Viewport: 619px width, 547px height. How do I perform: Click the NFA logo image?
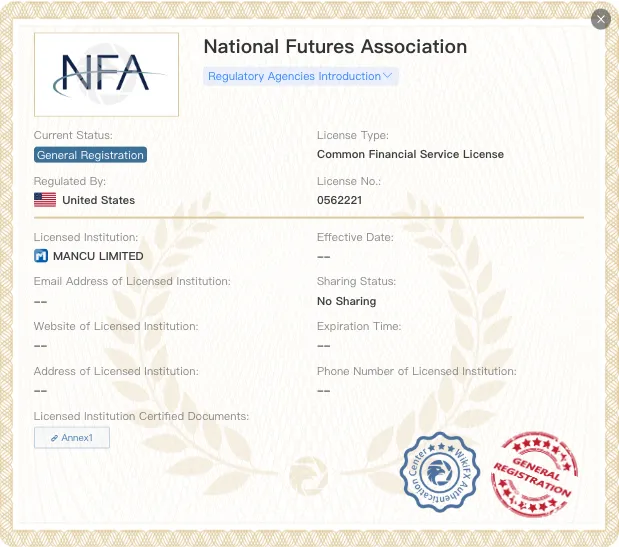click(107, 75)
